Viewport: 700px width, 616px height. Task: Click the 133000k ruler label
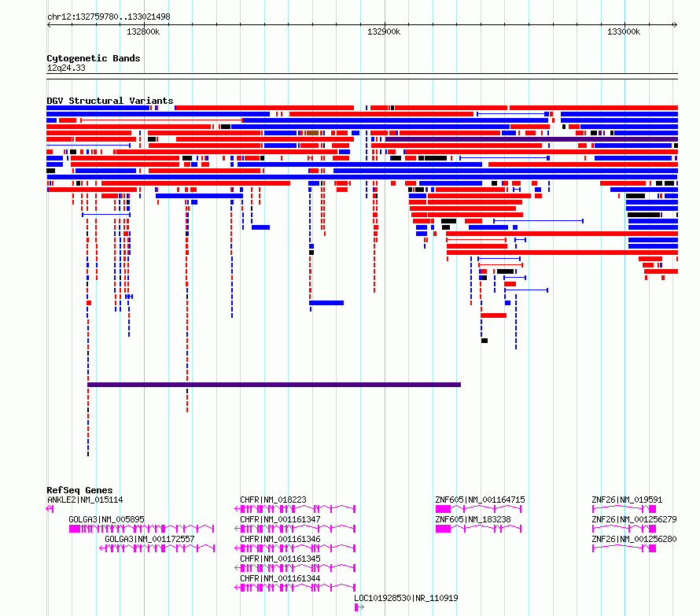click(623, 31)
